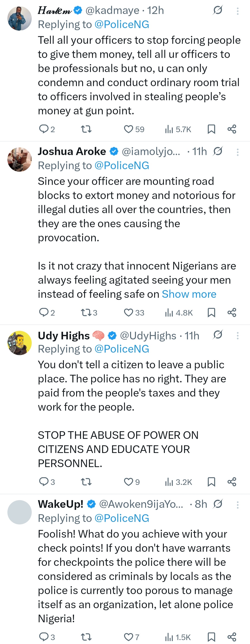Bookmark Udy Highs' tweet
Screen dimensions: 250x644
212,482
